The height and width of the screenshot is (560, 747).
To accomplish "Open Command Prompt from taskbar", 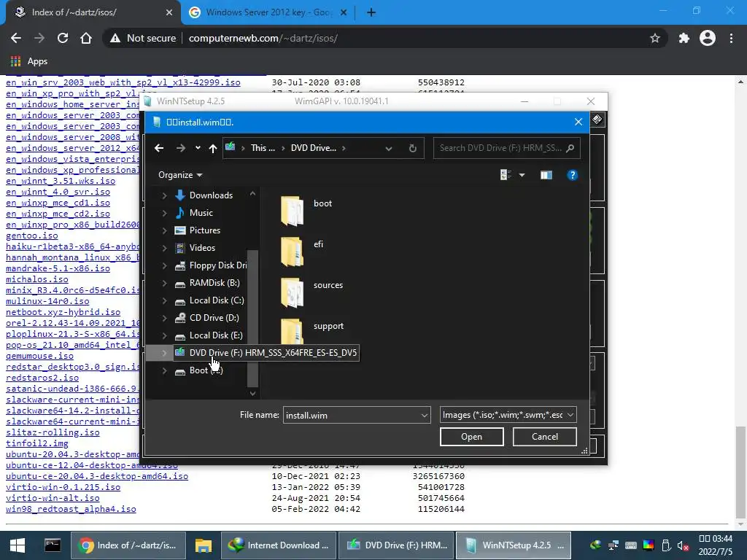I will click(x=53, y=545).
